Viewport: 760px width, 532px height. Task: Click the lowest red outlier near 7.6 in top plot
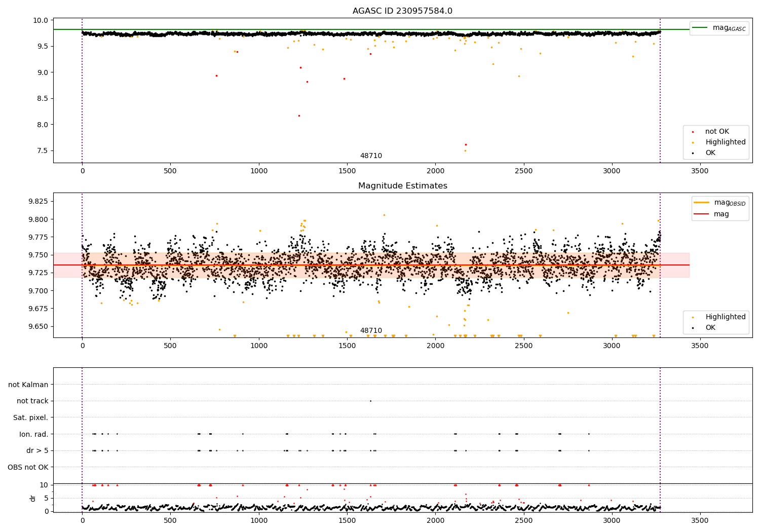(x=466, y=144)
